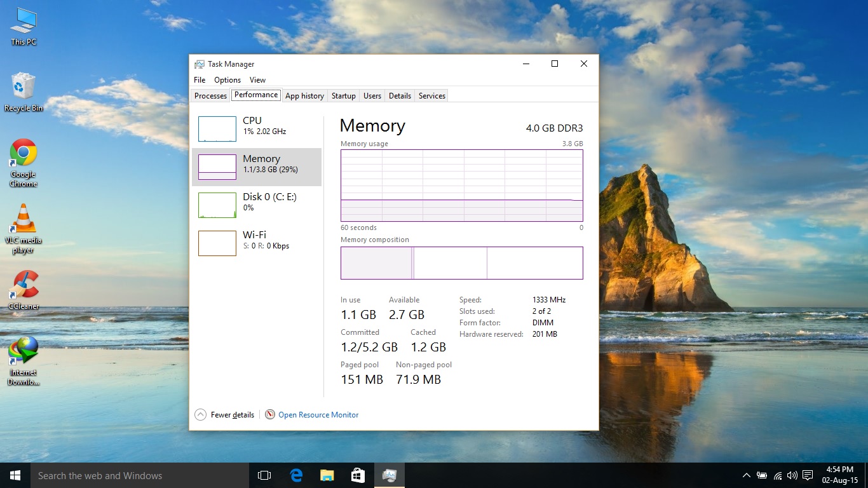Select the Performance tab
This screenshot has height=488, width=868.
256,95
